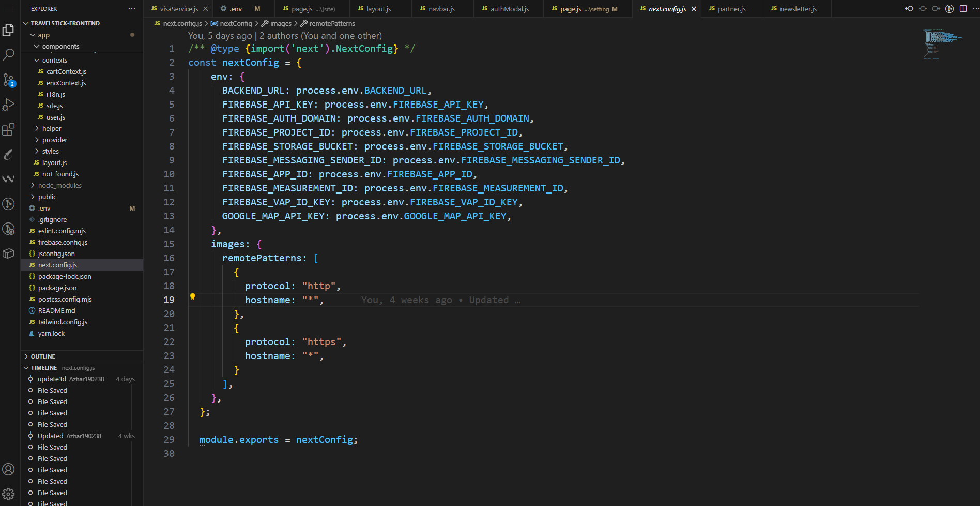Viewport: 980px width, 506px height.
Task: Open the Accounts menu in activity bar
Action: [8, 469]
